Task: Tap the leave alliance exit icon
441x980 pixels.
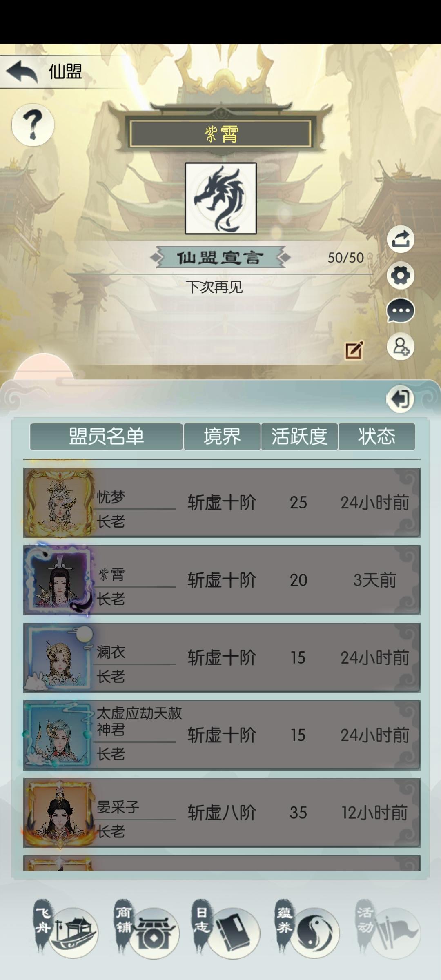Action: click(x=400, y=399)
